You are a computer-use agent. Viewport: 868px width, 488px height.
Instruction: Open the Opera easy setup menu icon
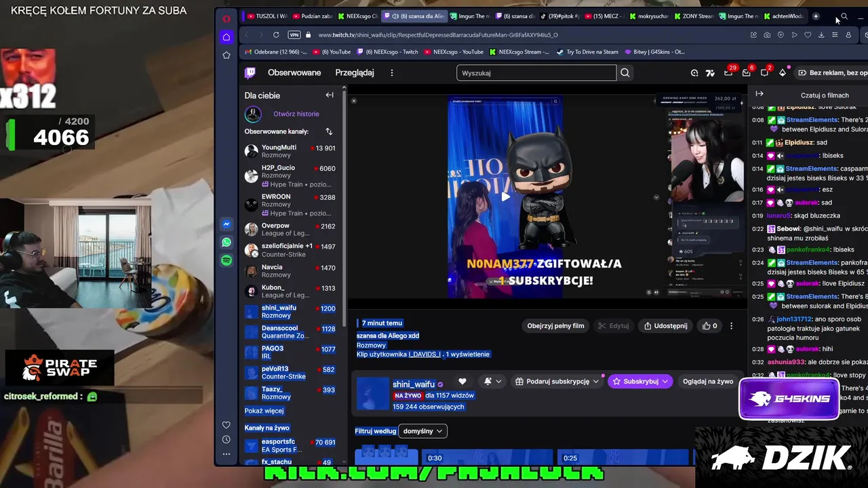click(x=835, y=35)
